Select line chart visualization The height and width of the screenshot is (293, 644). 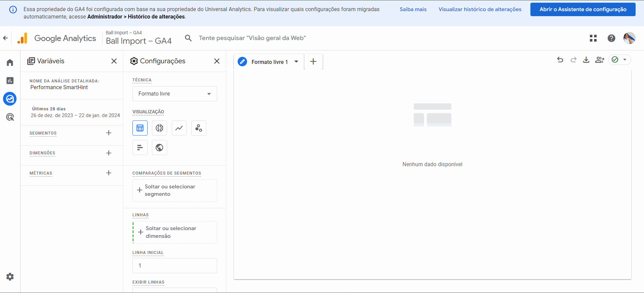pos(179,128)
